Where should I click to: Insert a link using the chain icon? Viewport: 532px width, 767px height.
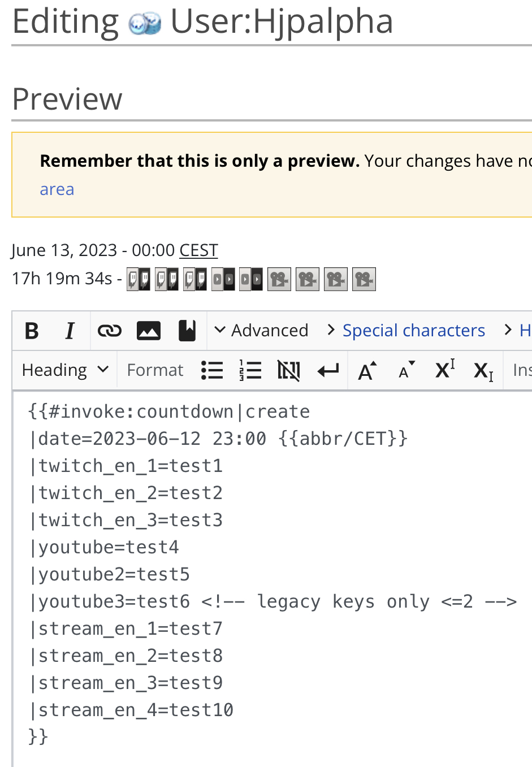109,330
